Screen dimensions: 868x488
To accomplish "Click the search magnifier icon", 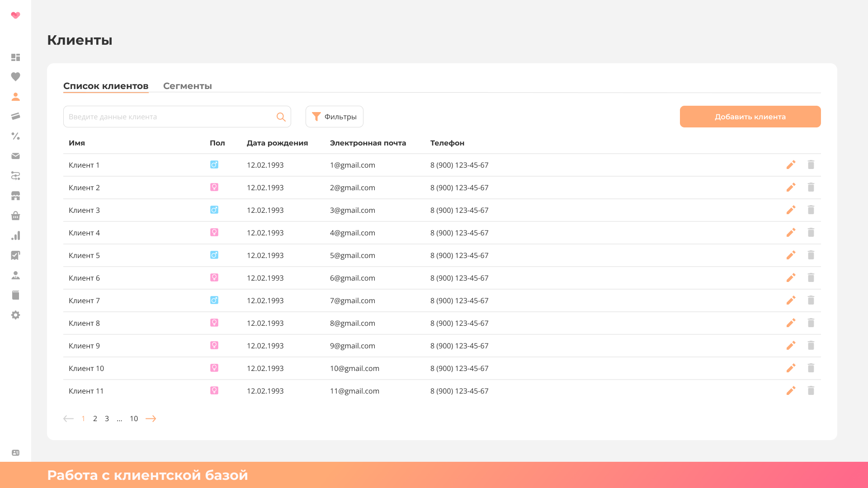I will tap(281, 117).
